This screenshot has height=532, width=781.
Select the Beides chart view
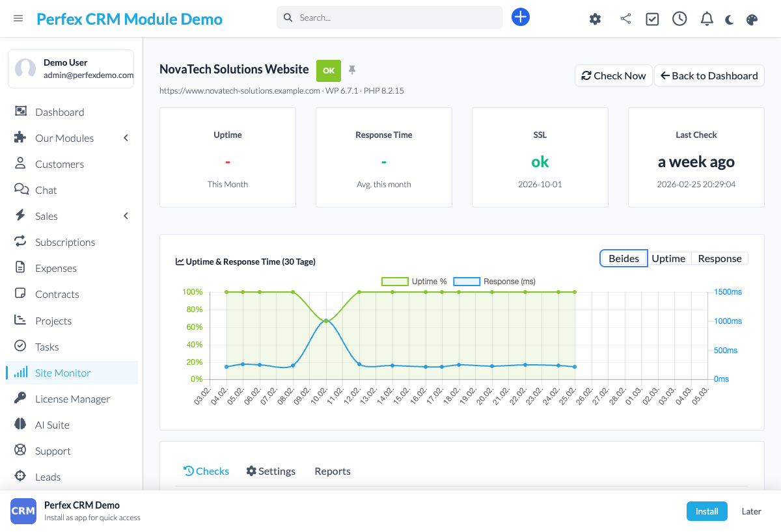tap(623, 258)
